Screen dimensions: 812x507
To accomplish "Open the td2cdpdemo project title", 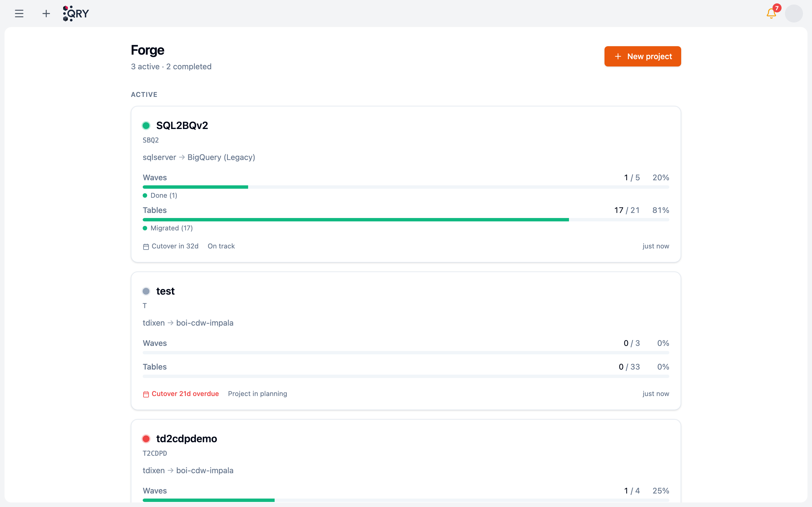I will click(187, 439).
